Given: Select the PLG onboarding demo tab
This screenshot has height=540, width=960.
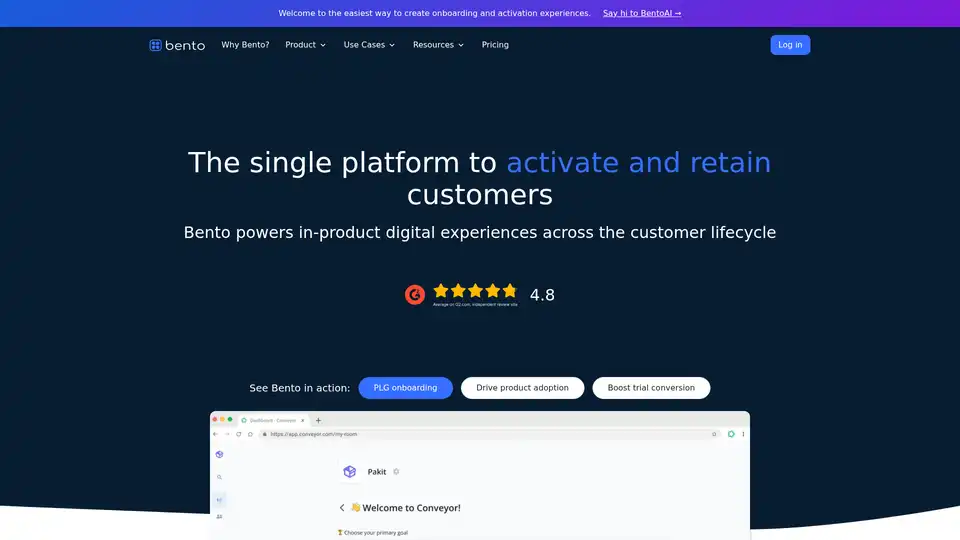Looking at the screenshot, I should (405, 388).
